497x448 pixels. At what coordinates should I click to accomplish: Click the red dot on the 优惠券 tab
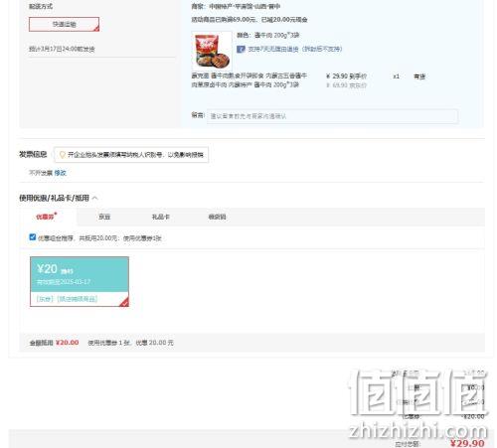56,214
